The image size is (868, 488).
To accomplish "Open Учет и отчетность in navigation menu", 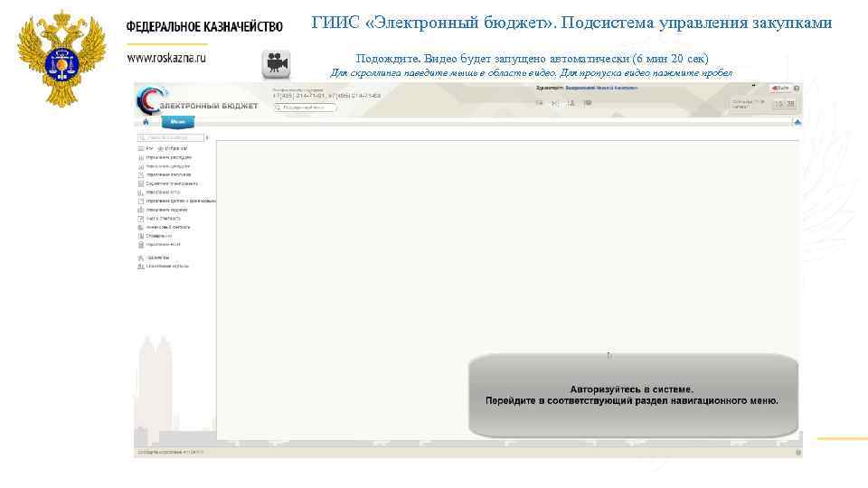I will 159,219.
